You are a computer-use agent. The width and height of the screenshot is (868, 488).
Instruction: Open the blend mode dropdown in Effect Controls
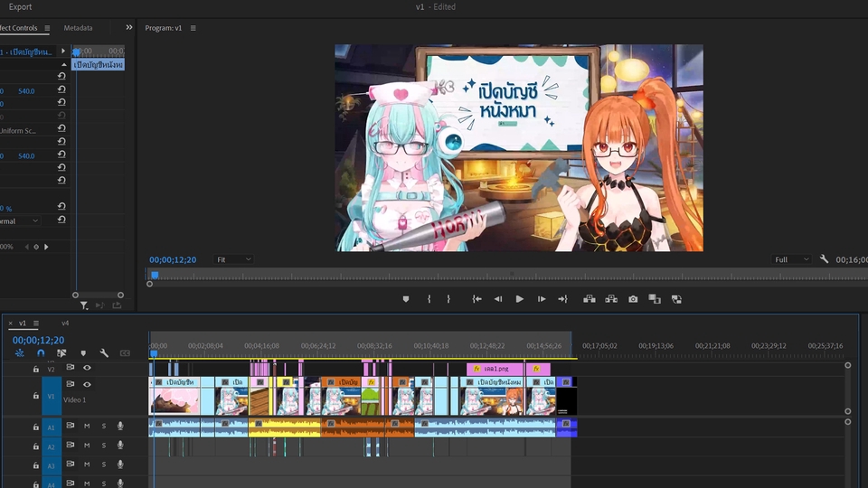click(x=20, y=221)
